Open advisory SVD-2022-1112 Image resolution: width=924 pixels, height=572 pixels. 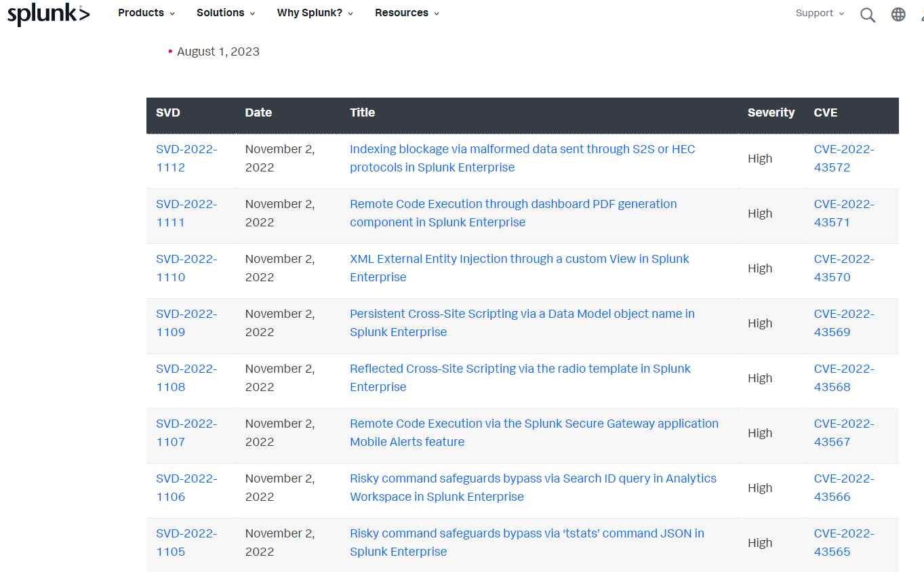click(186, 158)
